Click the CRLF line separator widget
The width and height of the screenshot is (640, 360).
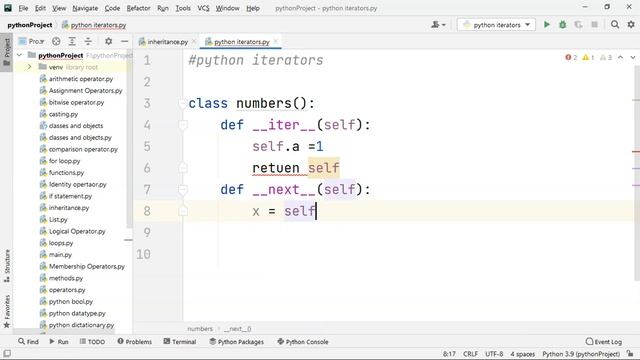pos(470,354)
